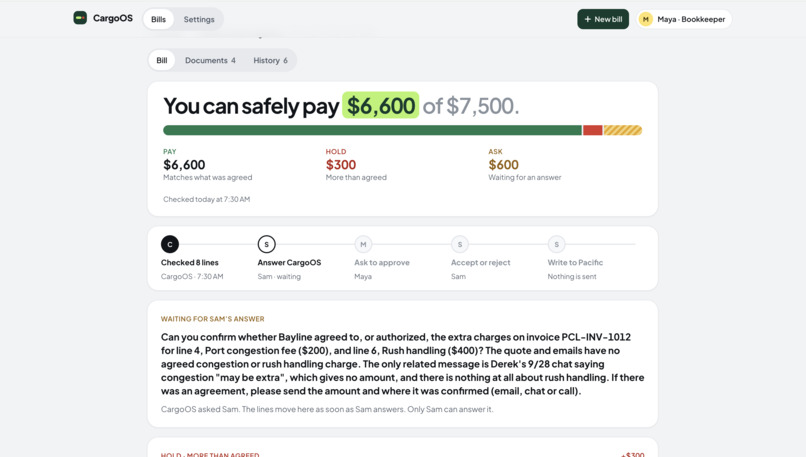Click the black C step circle
The height and width of the screenshot is (457, 806).
[170, 244]
